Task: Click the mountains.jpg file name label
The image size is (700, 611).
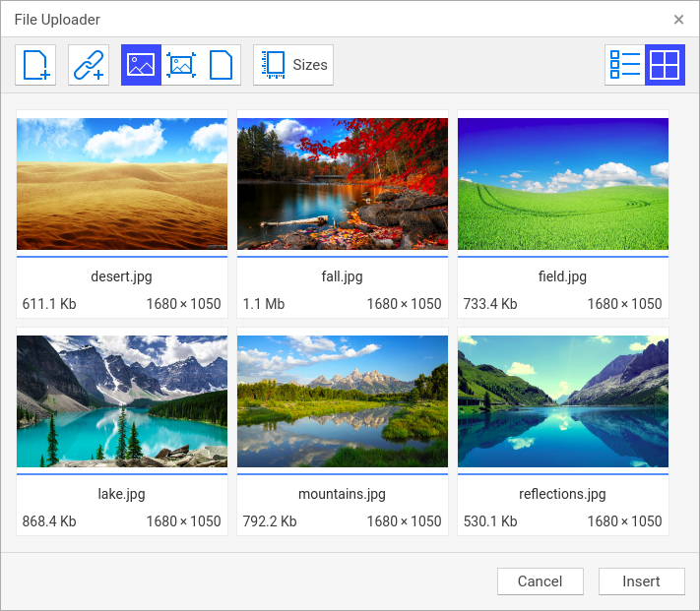Action: 343,494
